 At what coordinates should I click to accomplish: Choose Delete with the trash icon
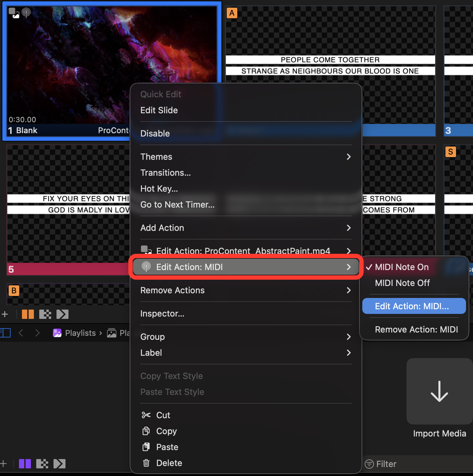pyautogui.click(x=246, y=463)
